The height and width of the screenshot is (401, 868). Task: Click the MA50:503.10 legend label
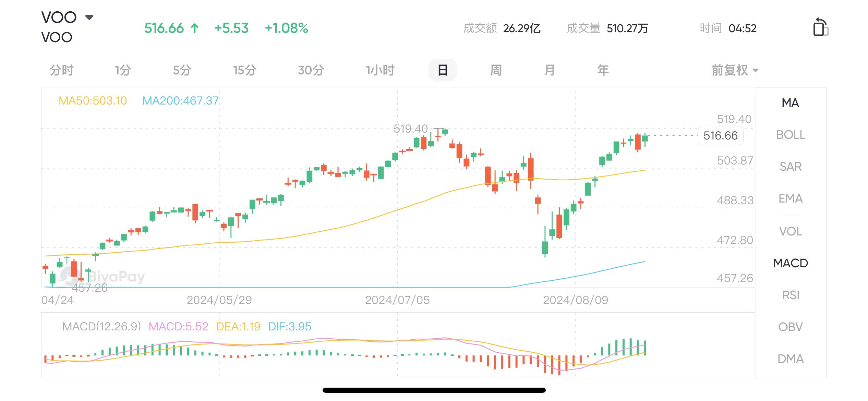[93, 101]
